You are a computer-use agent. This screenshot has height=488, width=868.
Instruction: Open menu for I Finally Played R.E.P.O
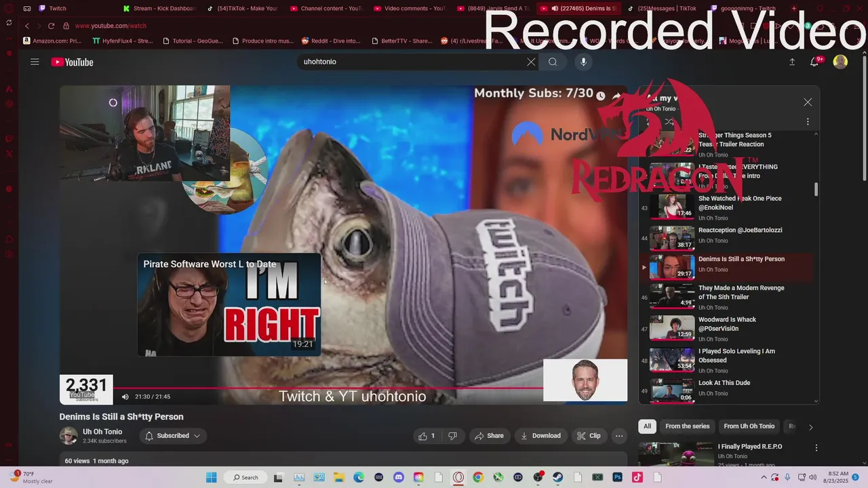[x=816, y=448]
